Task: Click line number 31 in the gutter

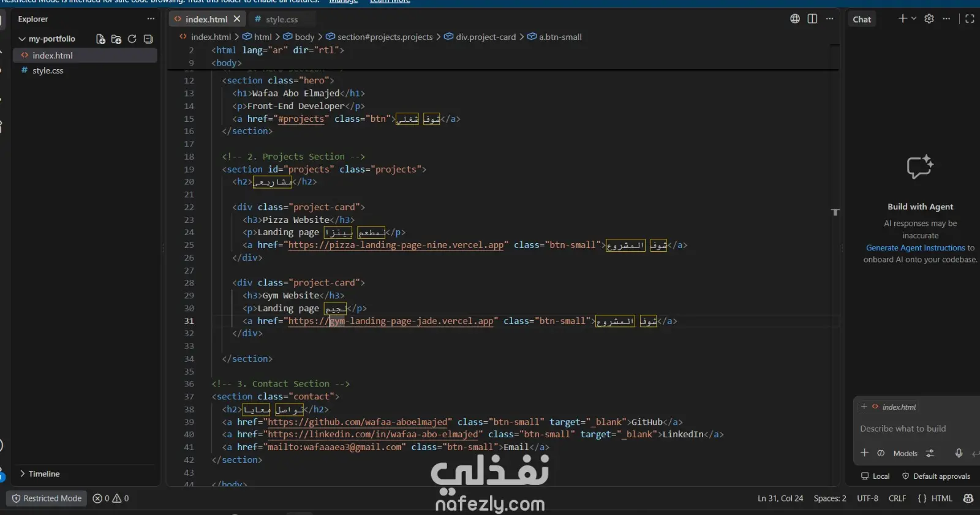Action: 189,321
